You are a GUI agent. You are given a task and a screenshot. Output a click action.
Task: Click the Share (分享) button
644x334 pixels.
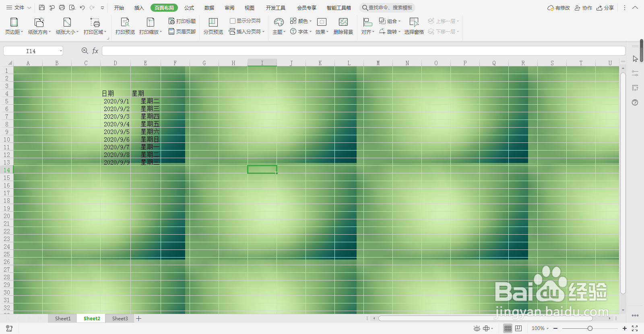605,8
